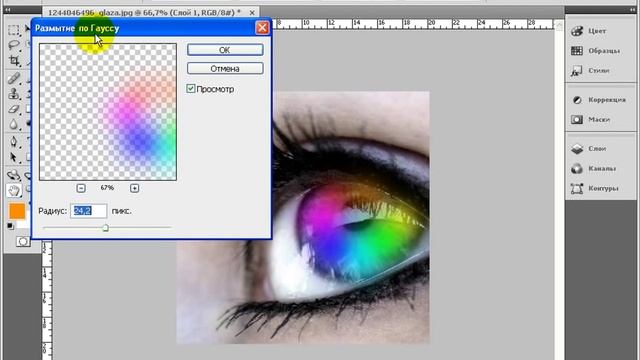640x360 pixels.
Task: Close the Размытие по Гауссу dialog
Action: (x=262, y=28)
